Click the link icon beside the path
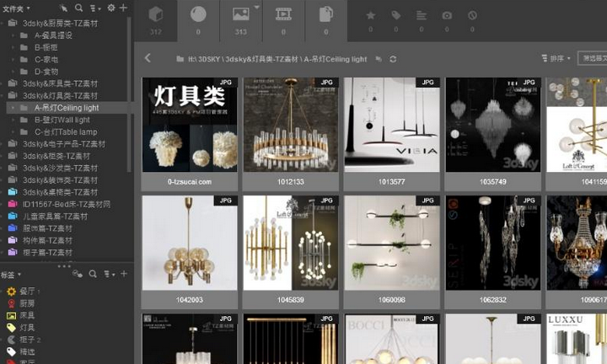 tap(379, 59)
